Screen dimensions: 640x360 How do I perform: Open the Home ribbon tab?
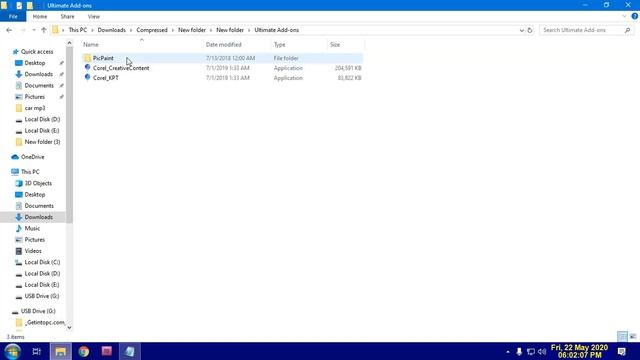click(x=40, y=16)
